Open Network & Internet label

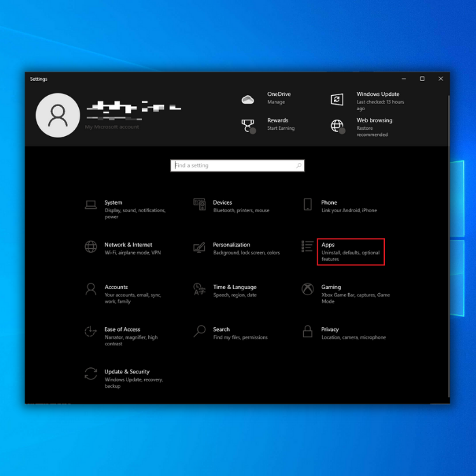tap(128, 245)
